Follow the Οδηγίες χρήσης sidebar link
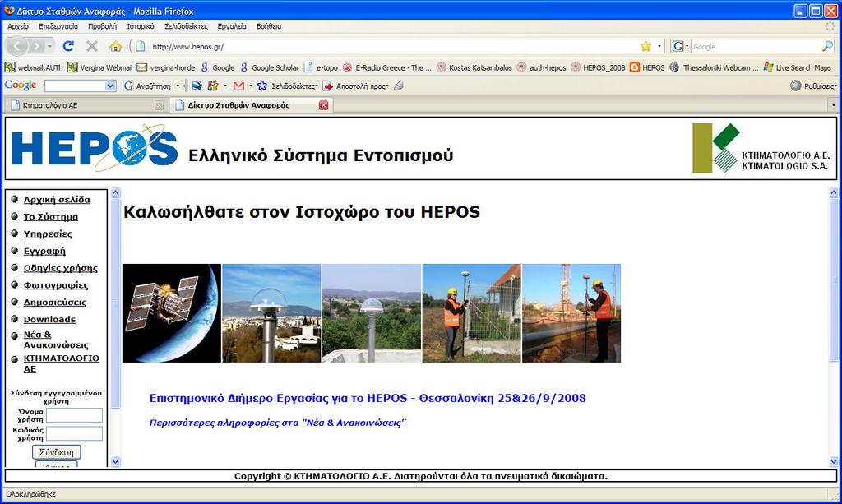842x504 pixels. 61,268
